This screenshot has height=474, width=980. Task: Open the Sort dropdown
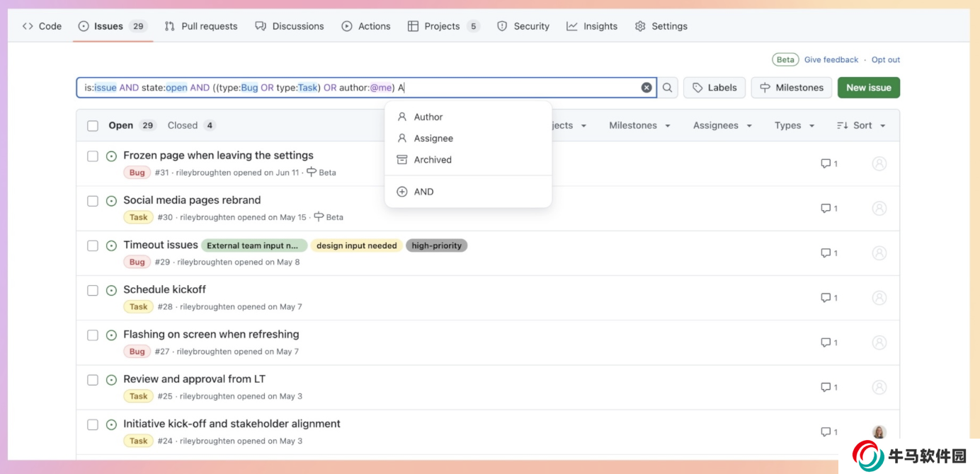[861, 125]
